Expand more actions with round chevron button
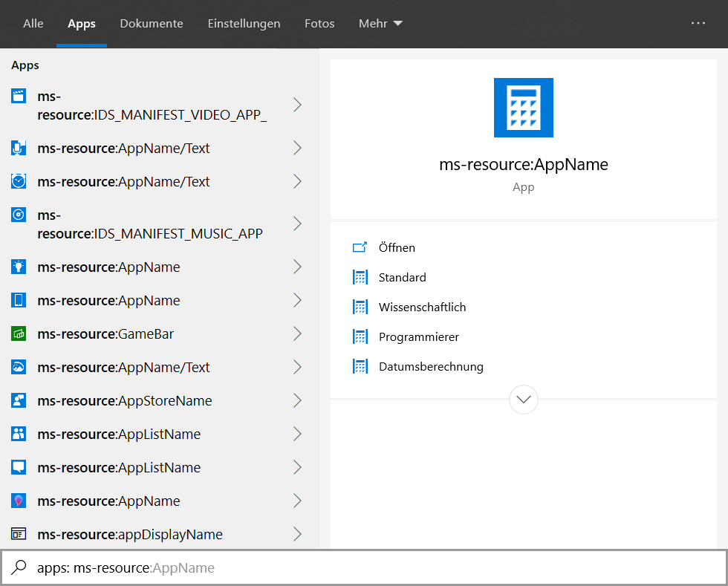728x586 pixels. 523,400
